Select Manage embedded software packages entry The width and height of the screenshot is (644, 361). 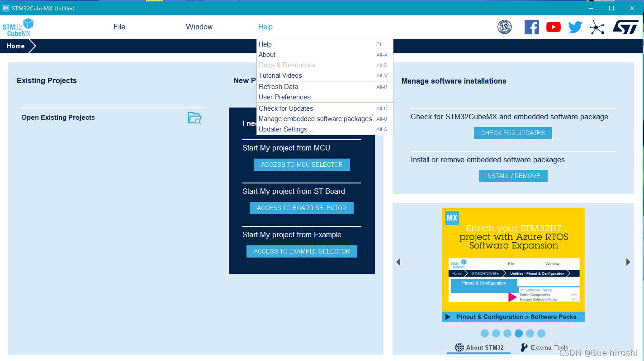click(325, 119)
